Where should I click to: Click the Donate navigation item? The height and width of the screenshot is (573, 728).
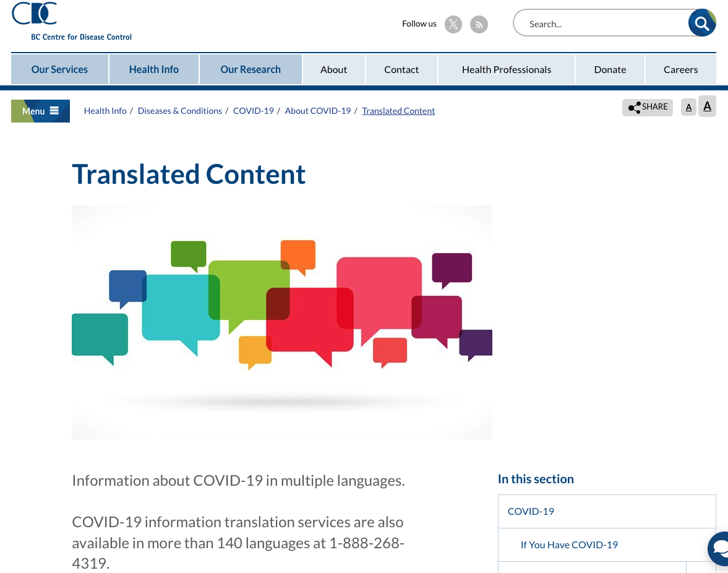click(610, 69)
